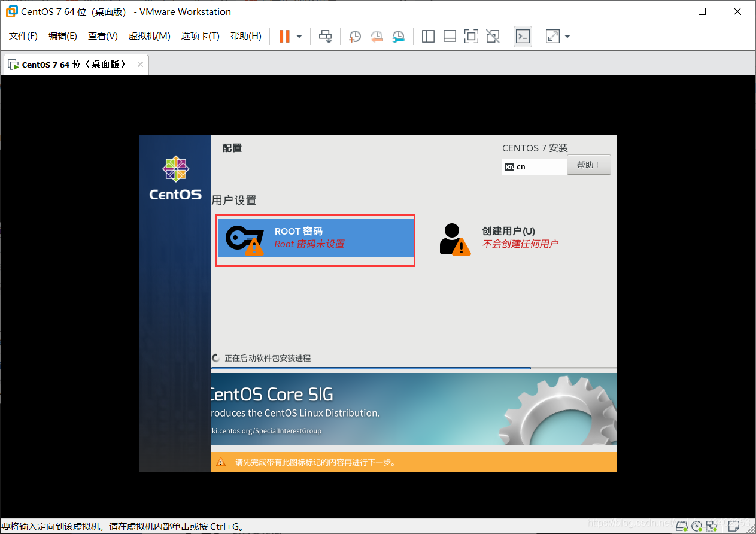Expand the display stretch dropdown arrow
The image size is (756, 534).
(567, 37)
